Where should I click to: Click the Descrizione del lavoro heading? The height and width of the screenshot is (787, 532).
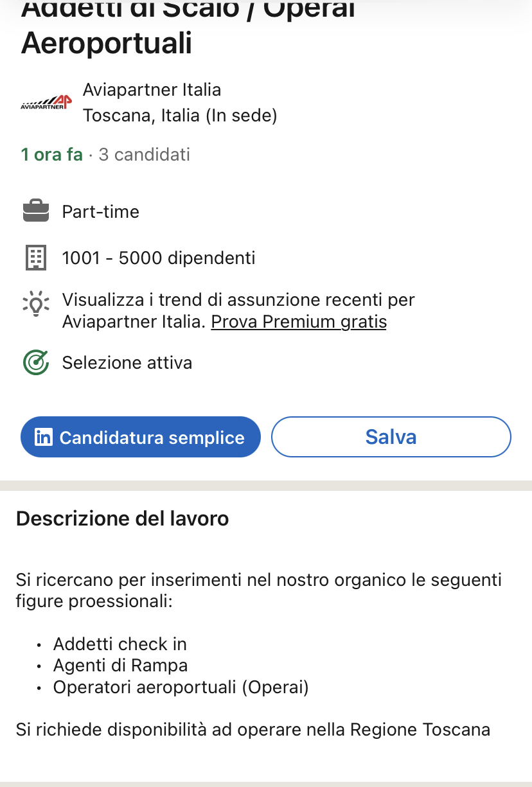pos(122,518)
